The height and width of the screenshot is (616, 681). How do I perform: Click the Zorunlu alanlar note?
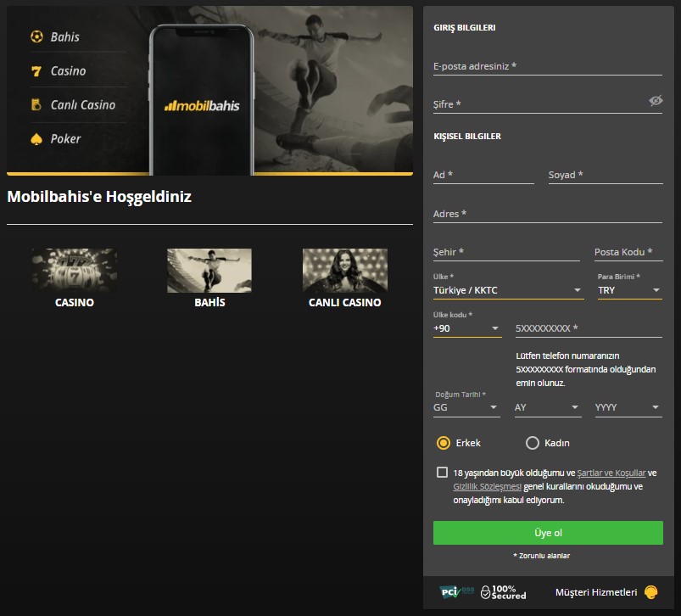[x=542, y=556]
